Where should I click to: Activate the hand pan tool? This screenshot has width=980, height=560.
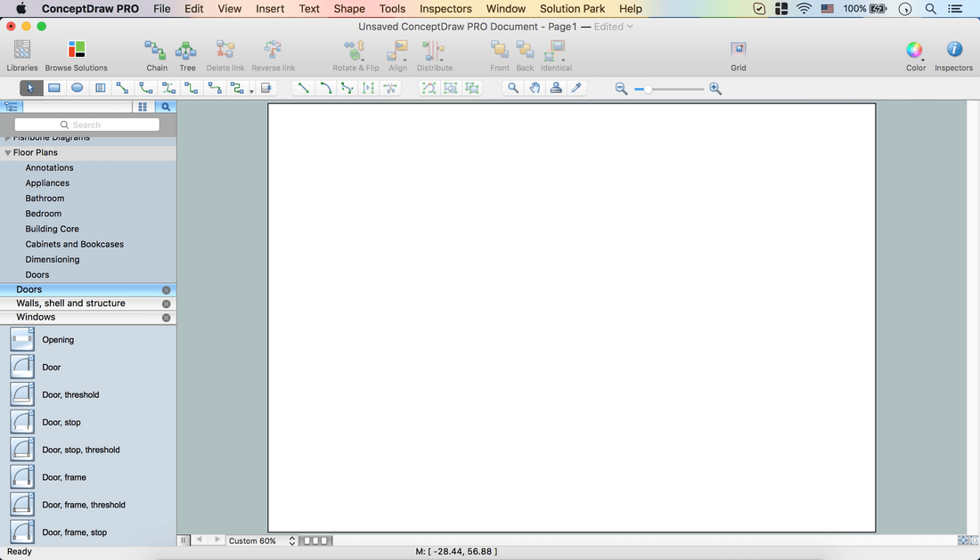[x=535, y=88]
